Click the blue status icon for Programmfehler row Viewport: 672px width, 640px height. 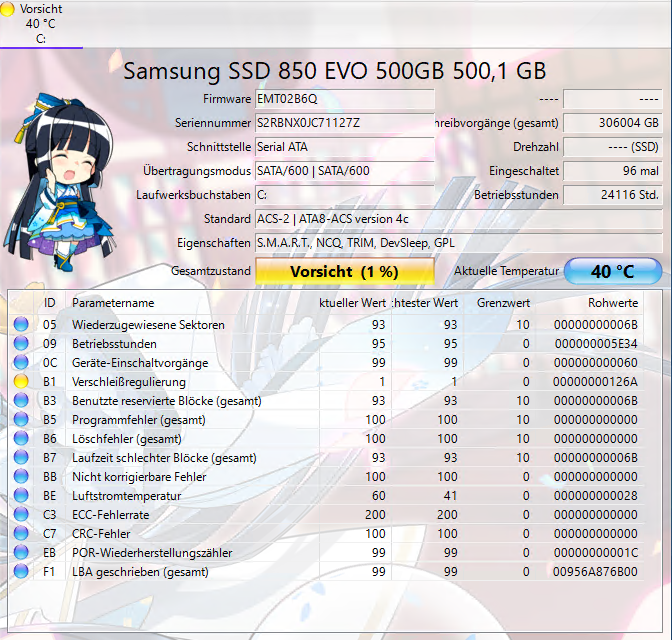point(21,419)
